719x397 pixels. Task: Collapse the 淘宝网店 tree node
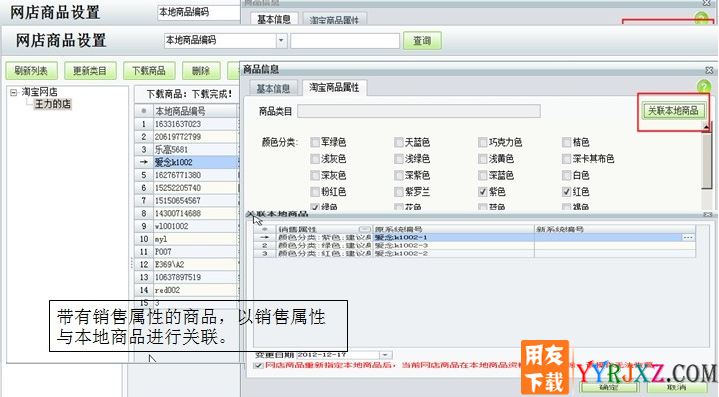[14, 93]
